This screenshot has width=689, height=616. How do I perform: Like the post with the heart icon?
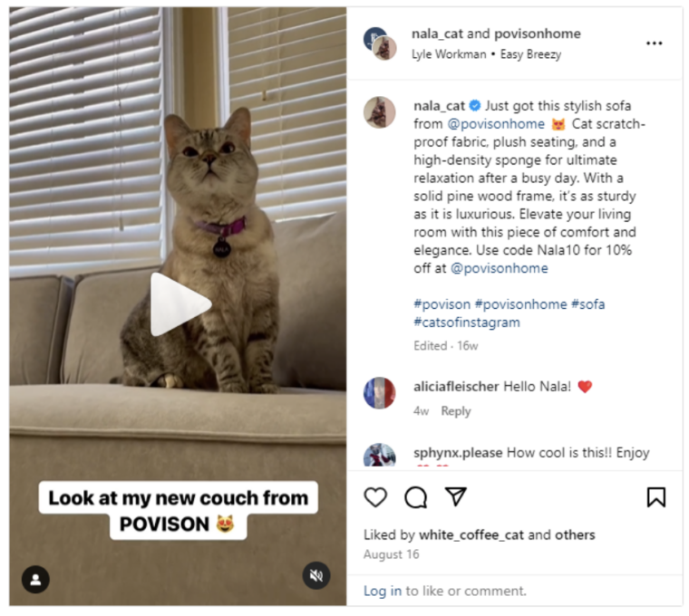(375, 497)
